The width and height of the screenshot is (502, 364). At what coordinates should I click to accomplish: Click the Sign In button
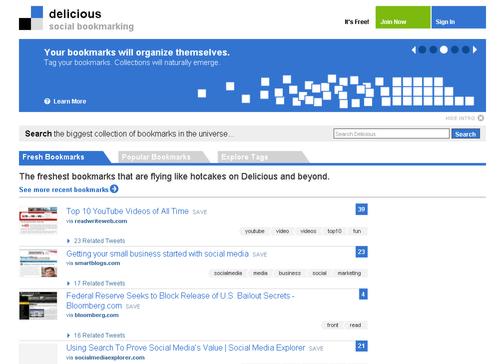pyautogui.click(x=459, y=17)
